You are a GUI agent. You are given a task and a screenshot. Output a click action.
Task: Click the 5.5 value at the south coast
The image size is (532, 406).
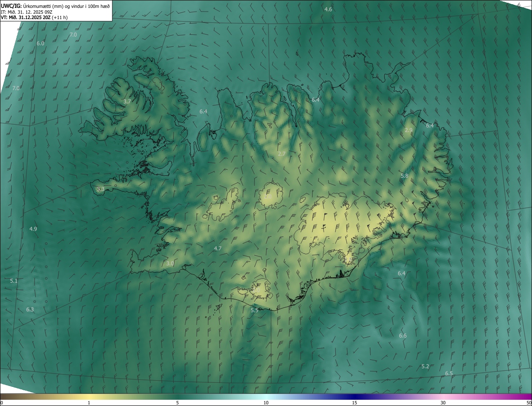[x=254, y=310]
